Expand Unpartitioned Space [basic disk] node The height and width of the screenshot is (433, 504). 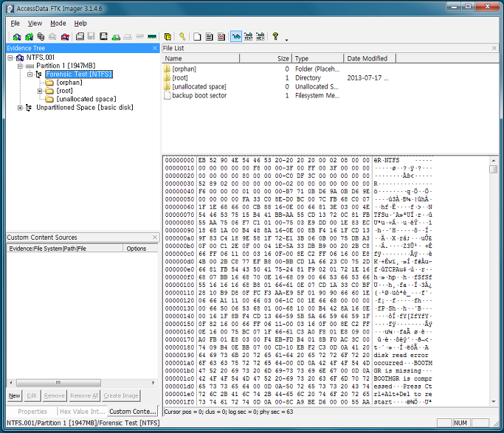click(x=20, y=108)
